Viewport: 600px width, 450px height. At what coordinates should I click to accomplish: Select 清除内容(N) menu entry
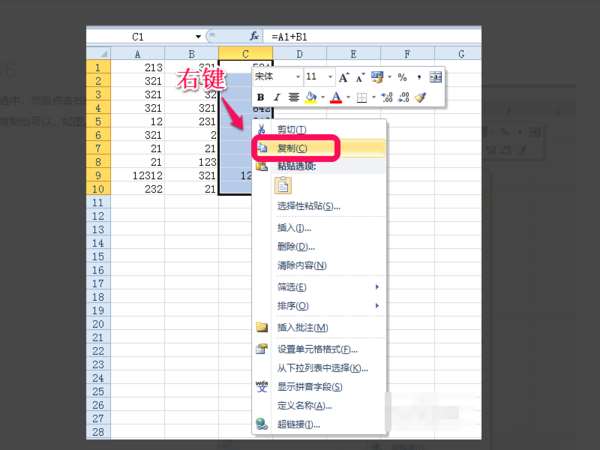319,266
